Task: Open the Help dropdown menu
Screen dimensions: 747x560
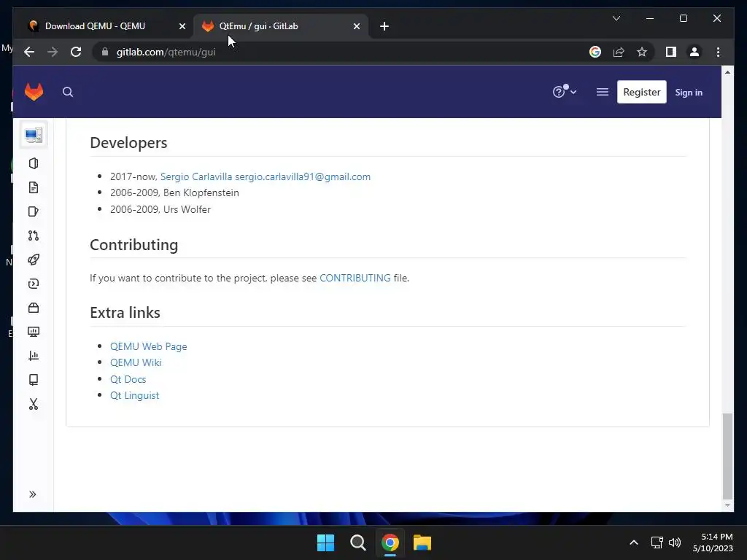Action: tap(565, 91)
